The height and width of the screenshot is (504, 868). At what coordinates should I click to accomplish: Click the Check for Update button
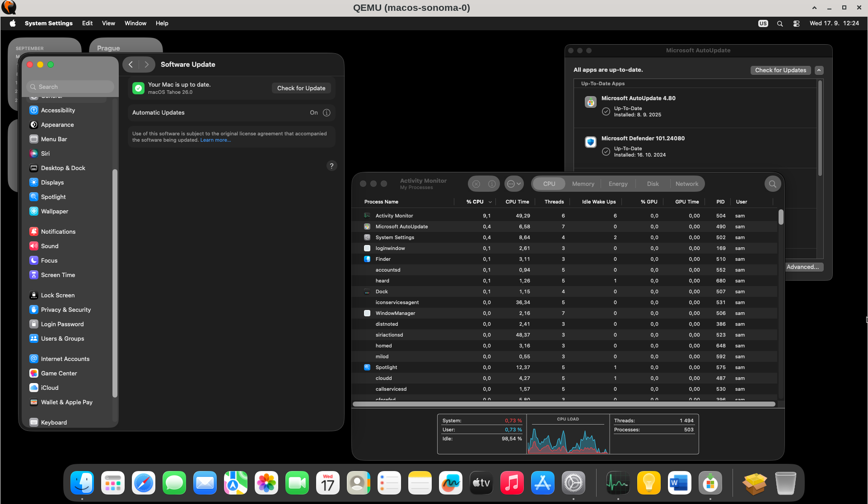click(x=301, y=88)
